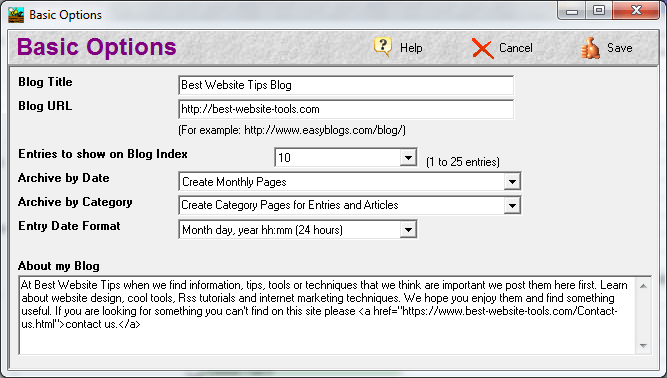Click the red X Cancel icon
The image size is (667, 378).
coord(482,48)
